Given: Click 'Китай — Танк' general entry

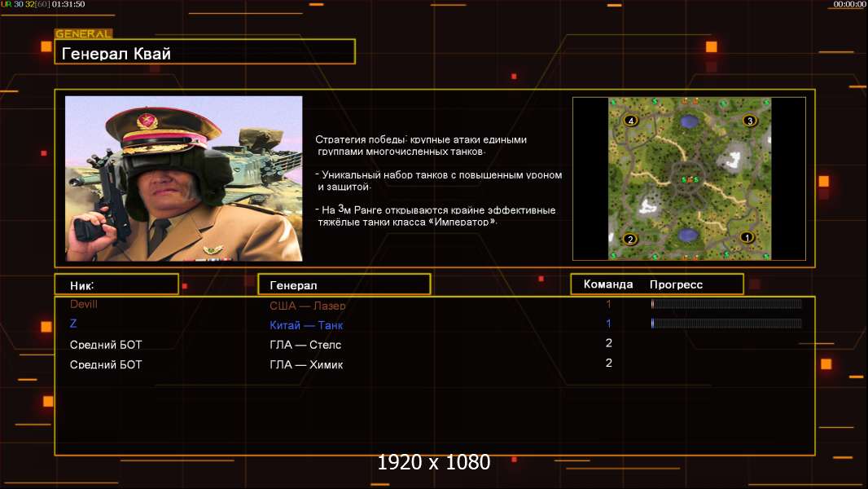Looking at the screenshot, I should click(x=306, y=325).
